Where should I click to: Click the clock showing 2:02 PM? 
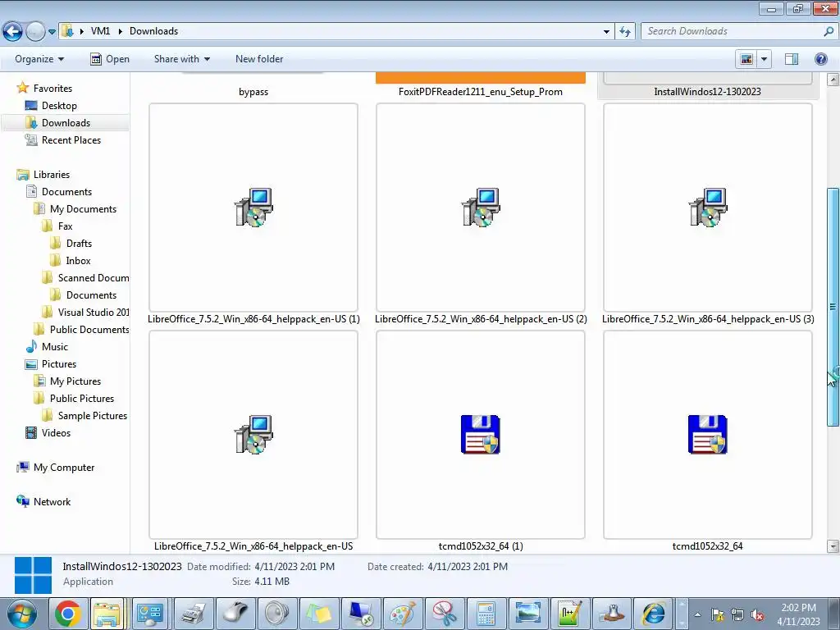click(799, 608)
